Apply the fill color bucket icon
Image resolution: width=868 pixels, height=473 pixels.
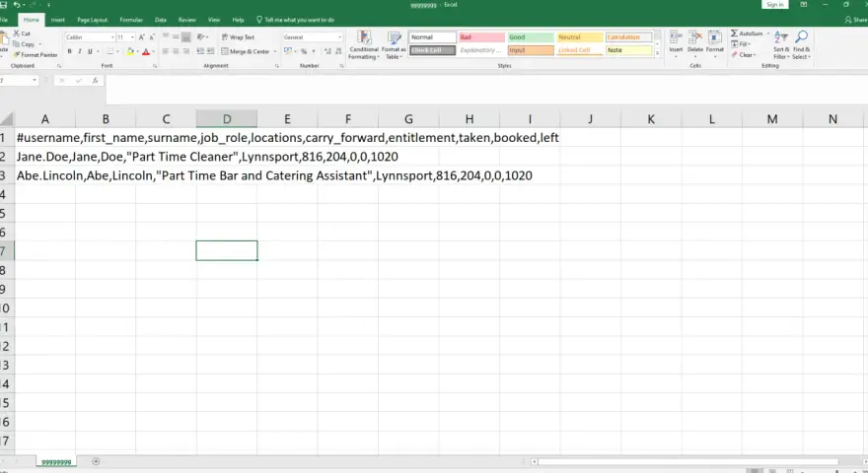click(x=130, y=51)
